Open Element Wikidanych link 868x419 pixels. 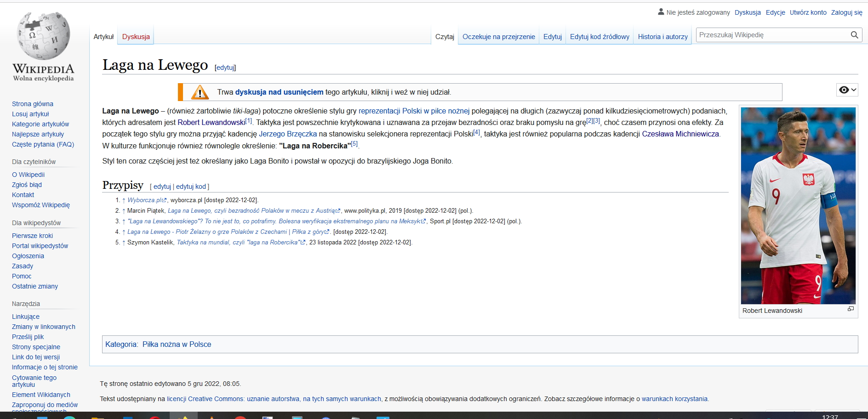(x=41, y=395)
